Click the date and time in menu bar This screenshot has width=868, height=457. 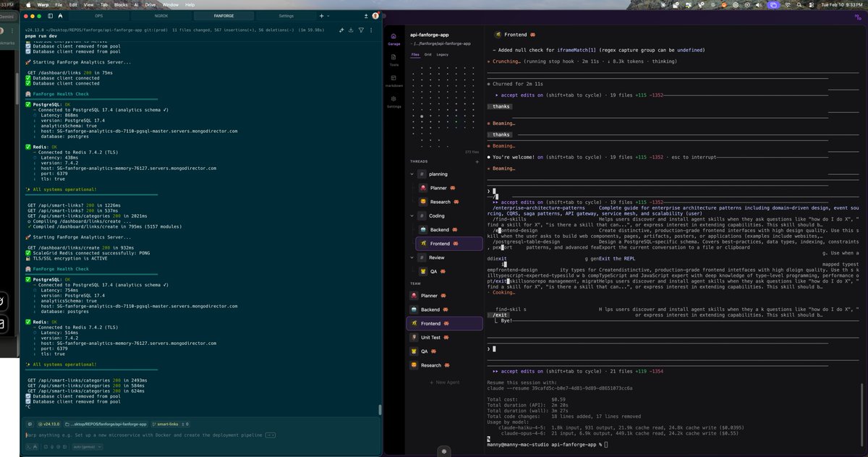click(x=843, y=4)
